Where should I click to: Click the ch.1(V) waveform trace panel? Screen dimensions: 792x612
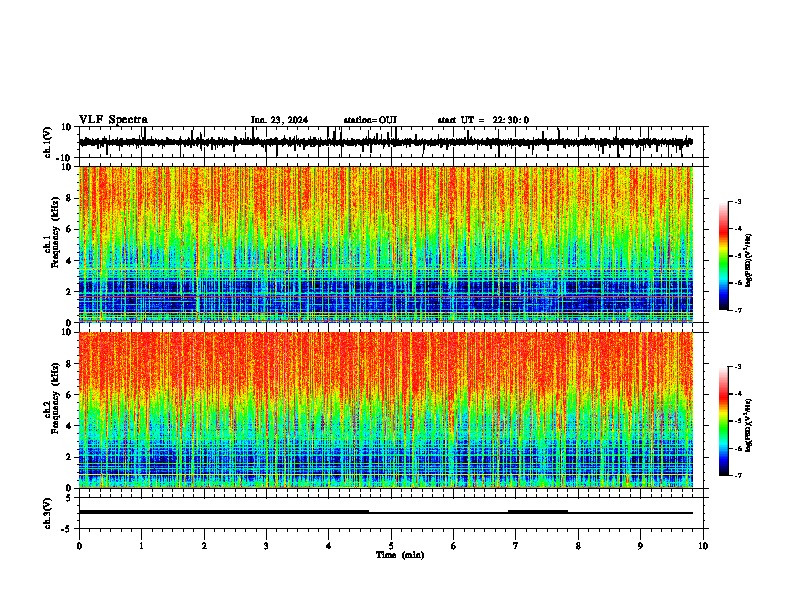pos(391,142)
